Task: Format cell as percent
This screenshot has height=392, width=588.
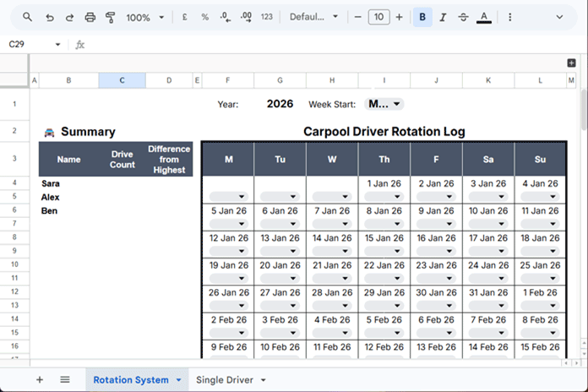Action: click(204, 17)
